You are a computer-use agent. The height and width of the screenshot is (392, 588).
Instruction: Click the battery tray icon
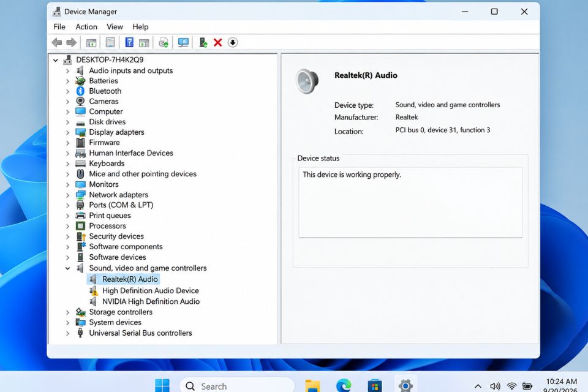pyautogui.click(x=527, y=386)
